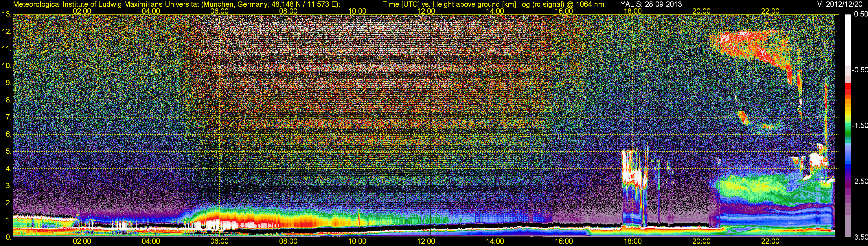Pick the 08:00 label on the bottom time axis
This screenshot has height=246, width=868.
pos(288,242)
